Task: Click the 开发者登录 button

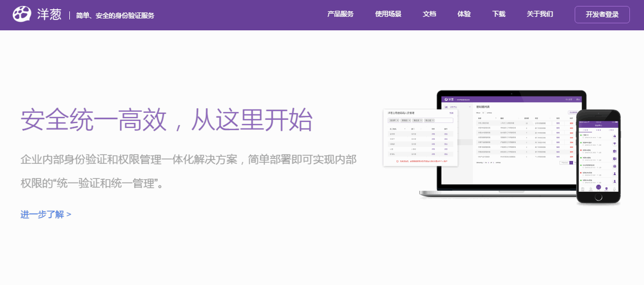Action: click(x=602, y=15)
